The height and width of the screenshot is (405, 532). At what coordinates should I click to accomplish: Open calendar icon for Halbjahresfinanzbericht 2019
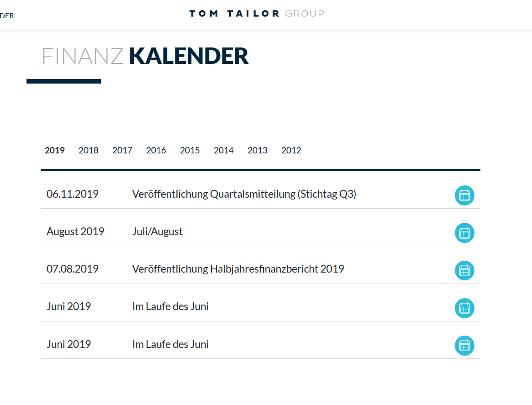(464, 270)
